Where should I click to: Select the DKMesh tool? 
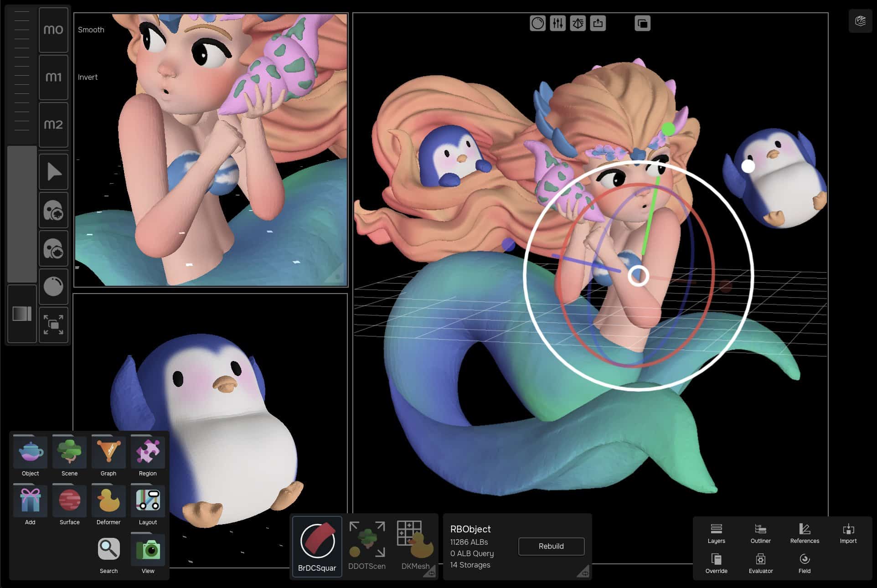coord(415,547)
